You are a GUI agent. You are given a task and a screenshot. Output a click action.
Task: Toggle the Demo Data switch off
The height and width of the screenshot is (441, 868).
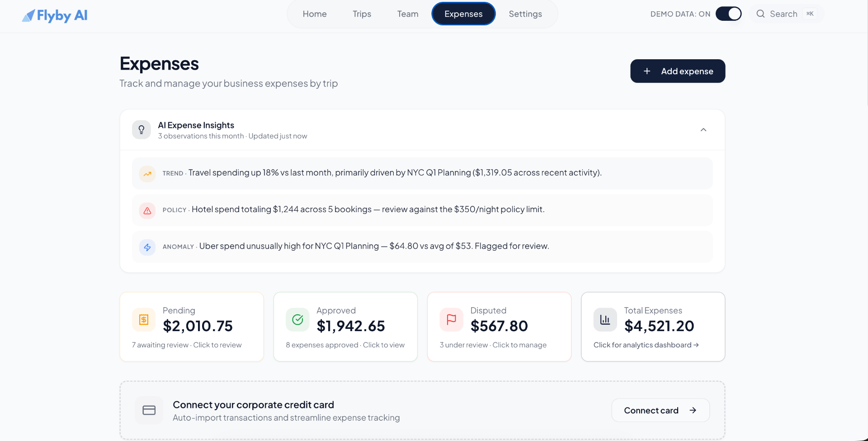[x=728, y=14]
